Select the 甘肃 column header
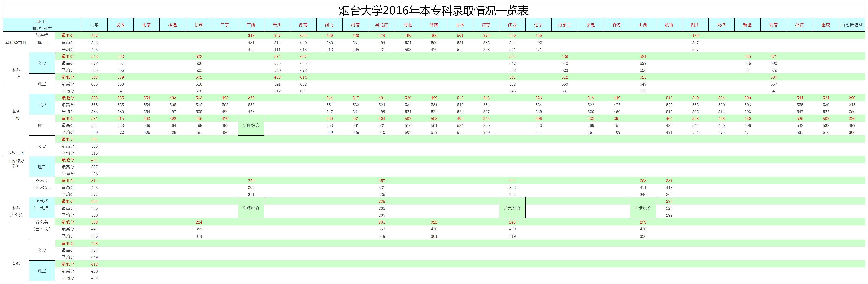The image size is (868, 284). coord(199,25)
